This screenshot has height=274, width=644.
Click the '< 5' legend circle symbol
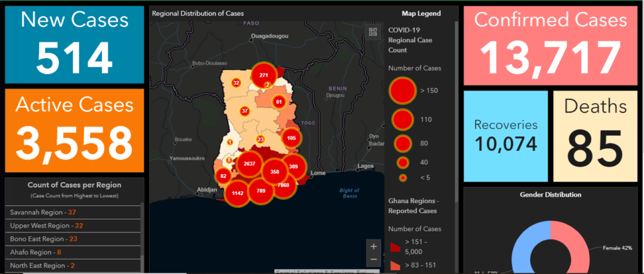(x=403, y=178)
